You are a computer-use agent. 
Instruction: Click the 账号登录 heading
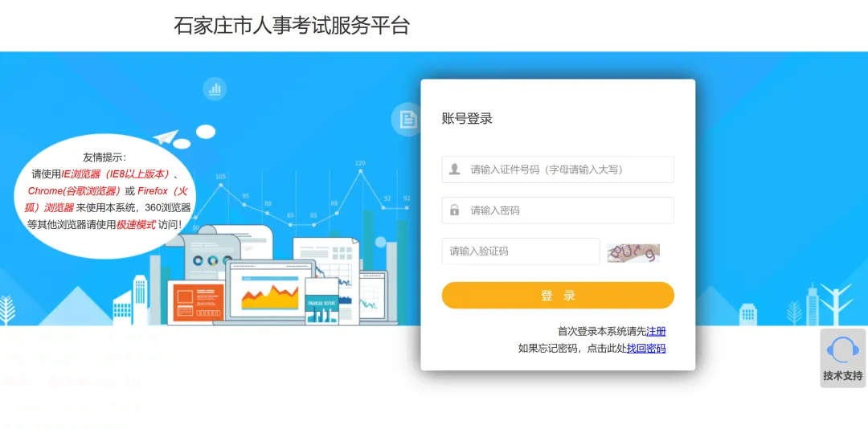pos(467,118)
